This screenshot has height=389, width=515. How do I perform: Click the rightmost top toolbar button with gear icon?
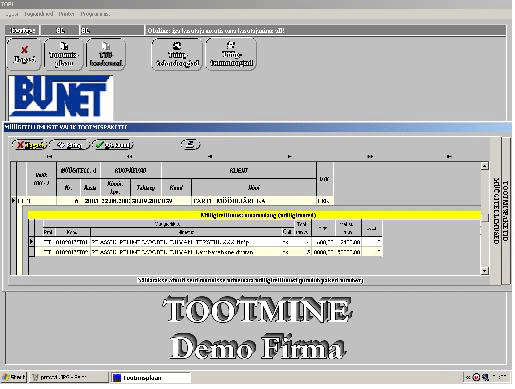pyautogui.click(x=231, y=54)
